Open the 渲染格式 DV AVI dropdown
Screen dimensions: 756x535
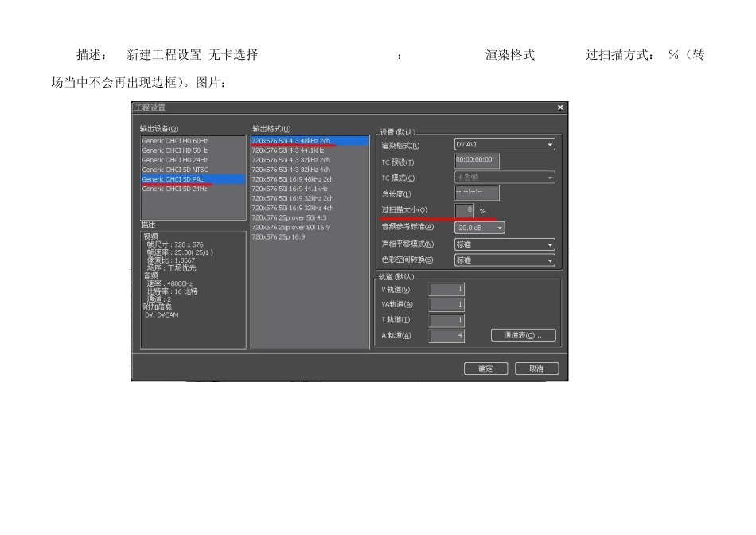(x=505, y=144)
